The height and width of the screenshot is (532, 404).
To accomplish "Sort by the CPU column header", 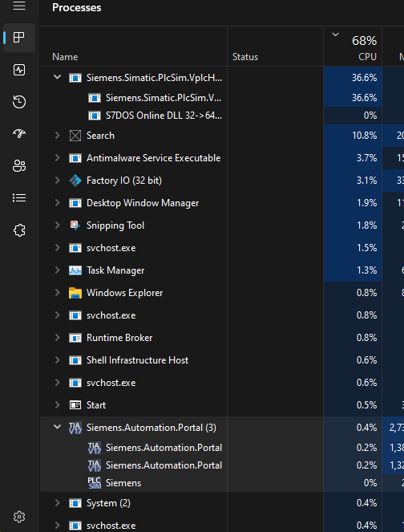I will point(353,47).
